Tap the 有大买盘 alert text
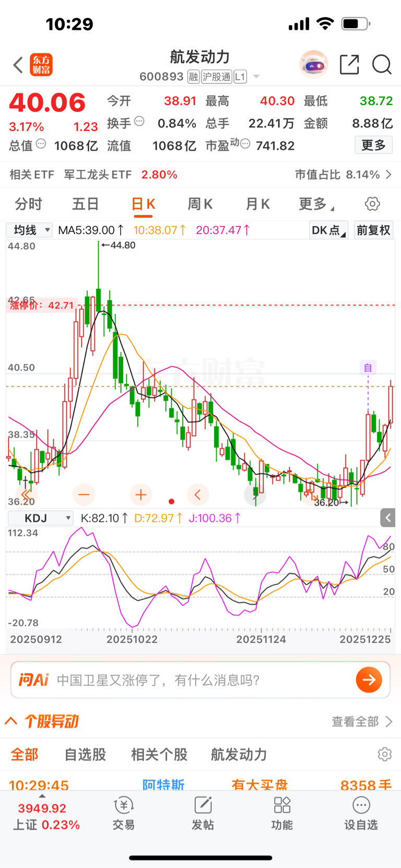The width and height of the screenshot is (401, 868). tap(260, 784)
